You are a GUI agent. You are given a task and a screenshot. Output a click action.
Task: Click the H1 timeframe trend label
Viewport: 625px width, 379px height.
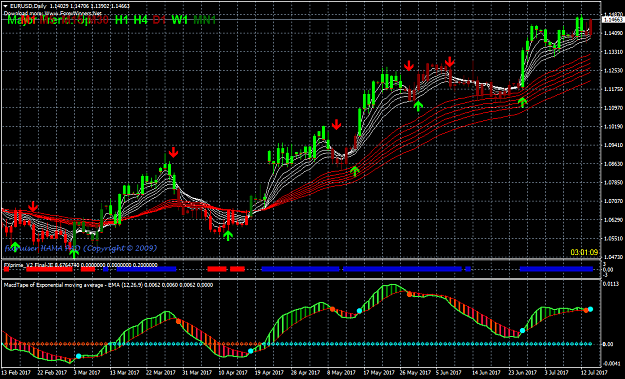(x=122, y=20)
